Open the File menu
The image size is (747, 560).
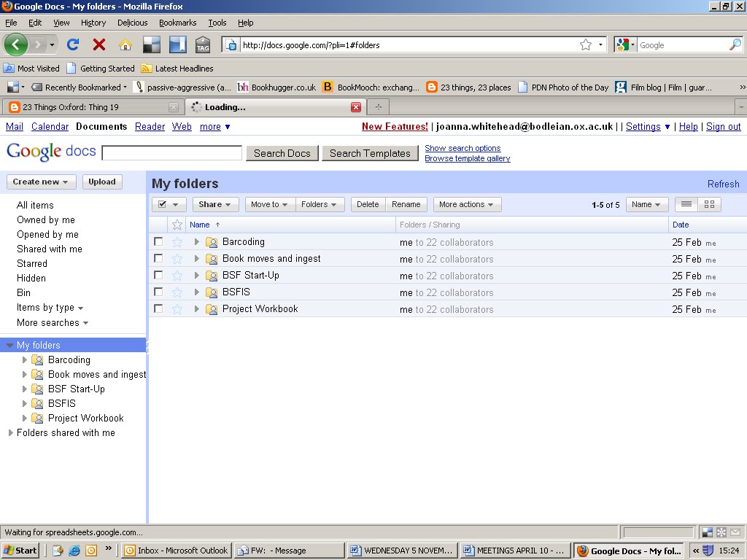pos(11,23)
